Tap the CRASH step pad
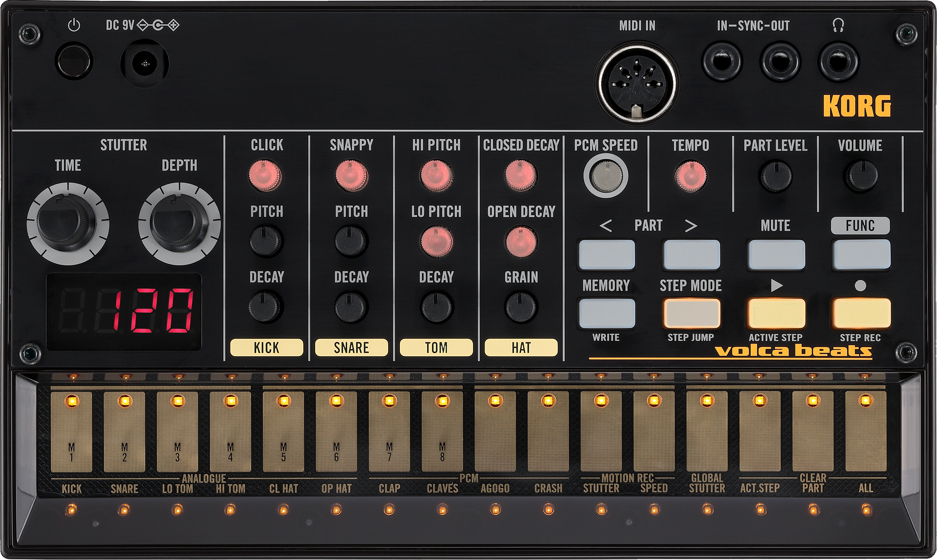The image size is (937, 560). pos(548,432)
